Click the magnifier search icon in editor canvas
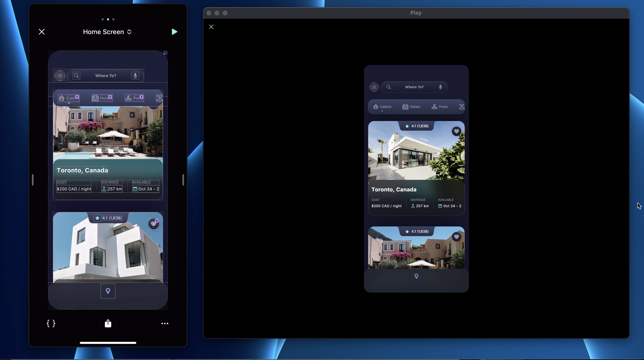644x360 pixels. tap(77, 76)
